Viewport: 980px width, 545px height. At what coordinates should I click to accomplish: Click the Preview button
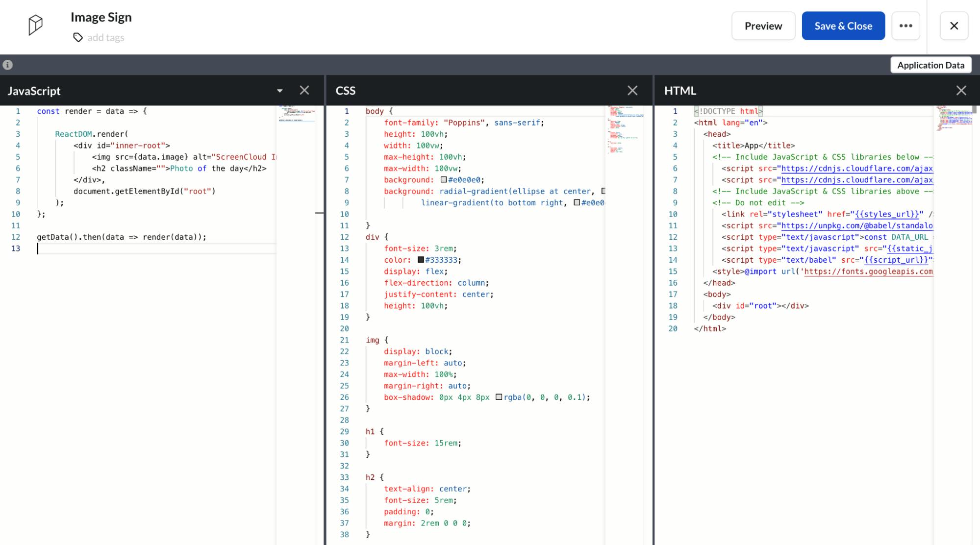[x=763, y=26]
